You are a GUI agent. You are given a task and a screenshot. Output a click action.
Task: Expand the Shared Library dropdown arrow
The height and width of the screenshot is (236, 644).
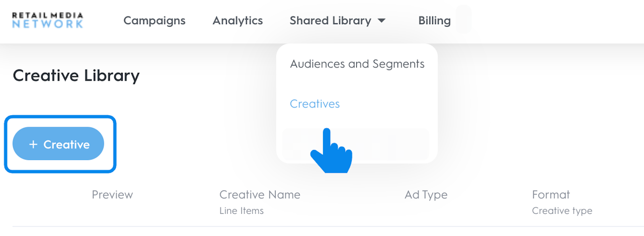click(381, 21)
